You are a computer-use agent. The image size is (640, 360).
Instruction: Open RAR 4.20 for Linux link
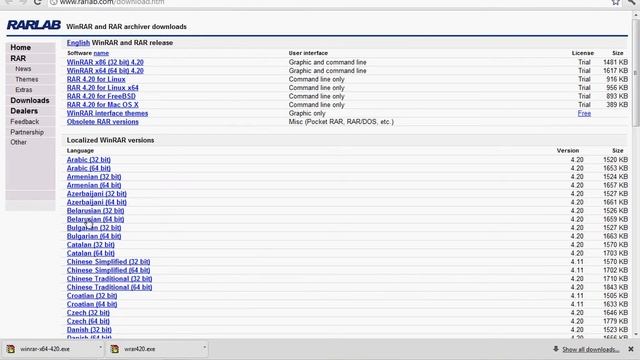96,79
